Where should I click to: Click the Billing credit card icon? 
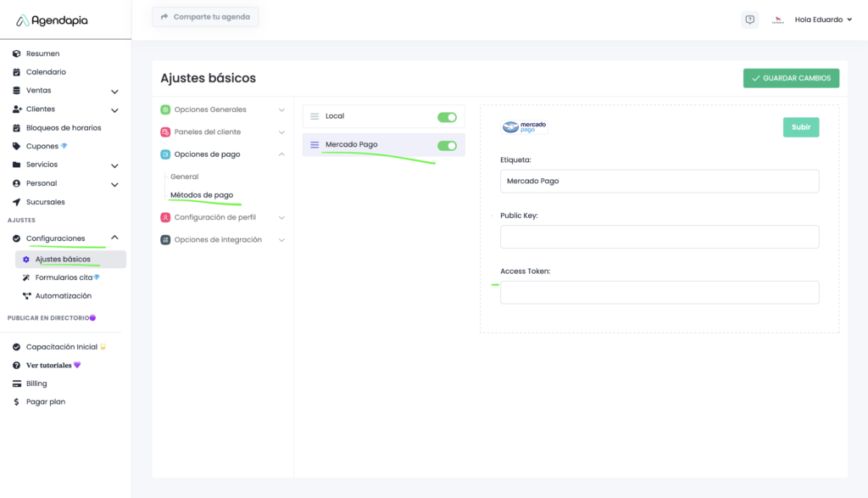click(x=16, y=383)
